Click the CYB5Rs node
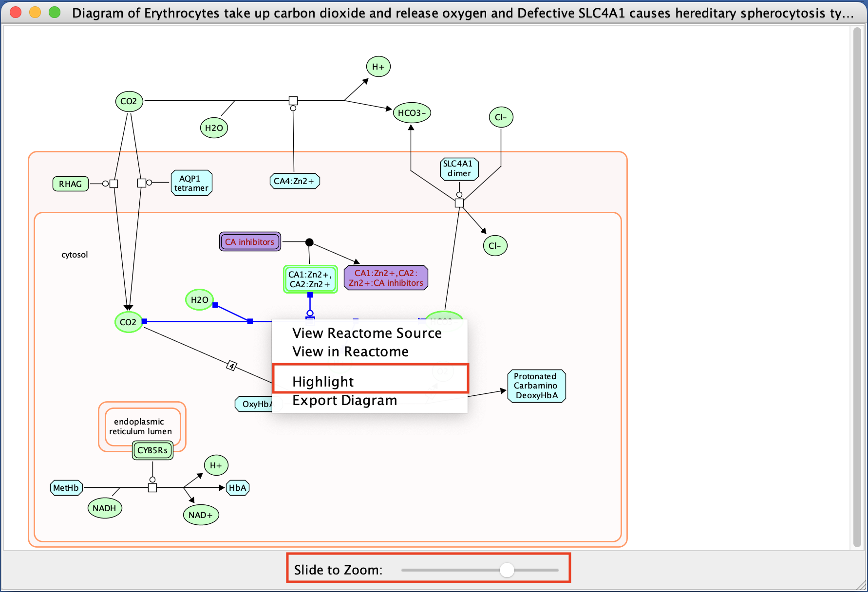The height and width of the screenshot is (592, 868). (x=152, y=450)
